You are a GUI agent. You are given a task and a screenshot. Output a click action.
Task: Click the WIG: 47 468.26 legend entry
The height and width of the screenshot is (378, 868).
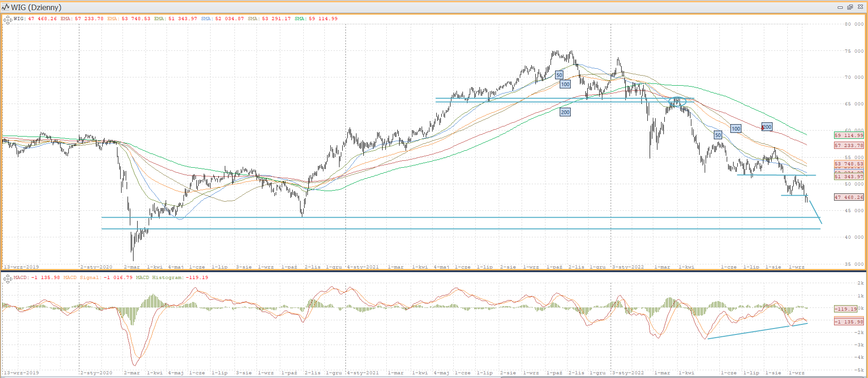click(35, 19)
